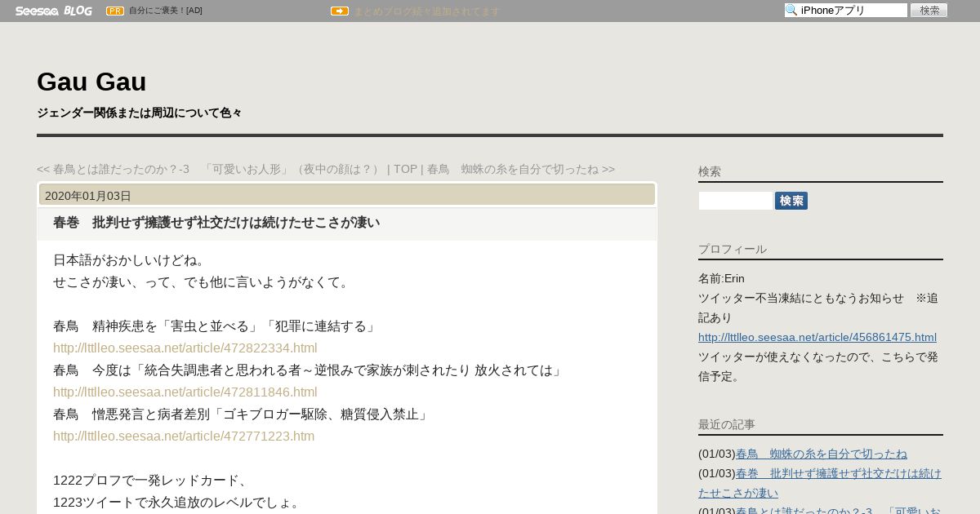
Task: Open recent article 春鳥 蜘蛛の糸を自分で切ったね in sidebar
Action: [x=822, y=454]
